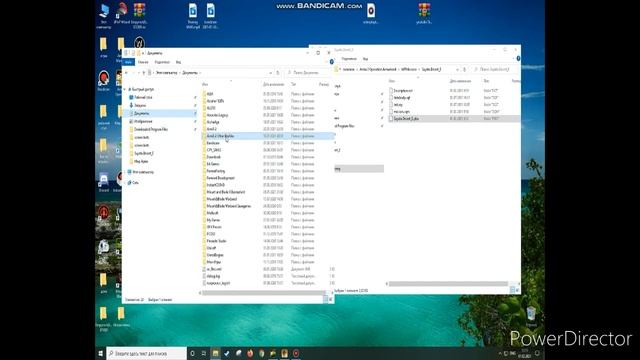The width and height of the screenshot is (640, 360).
Task: Open Task View on taskbar
Action: [204, 353]
